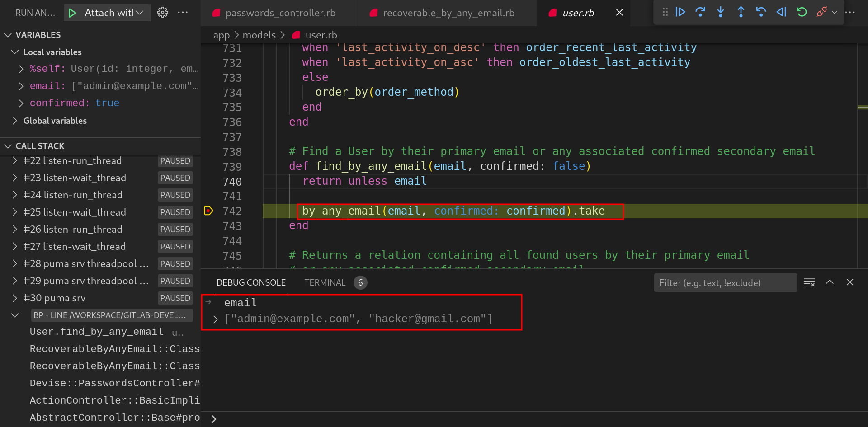The image size is (868, 427).
Task: Step into in debug toolbar
Action: (x=721, y=12)
